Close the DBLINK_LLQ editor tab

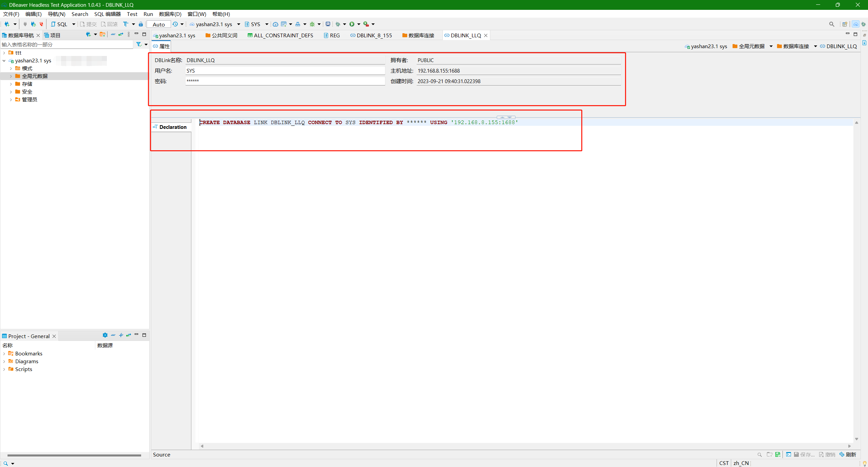486,35
